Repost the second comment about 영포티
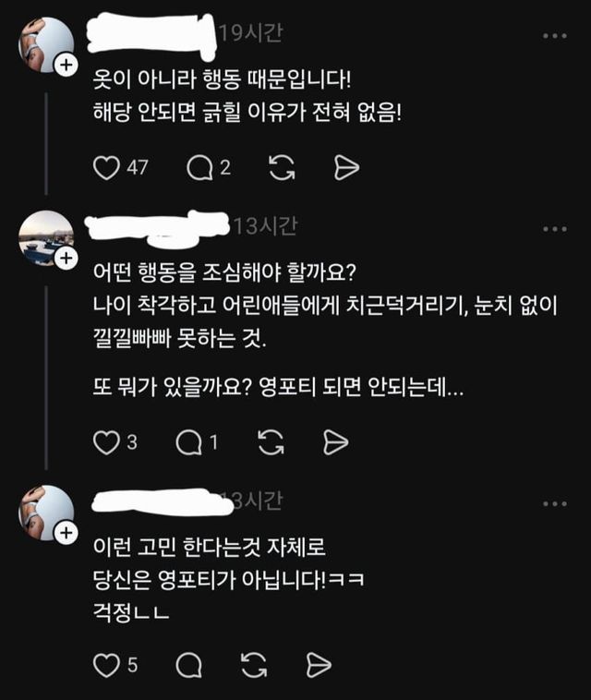The image size is (591, 700). pos(271,443)
